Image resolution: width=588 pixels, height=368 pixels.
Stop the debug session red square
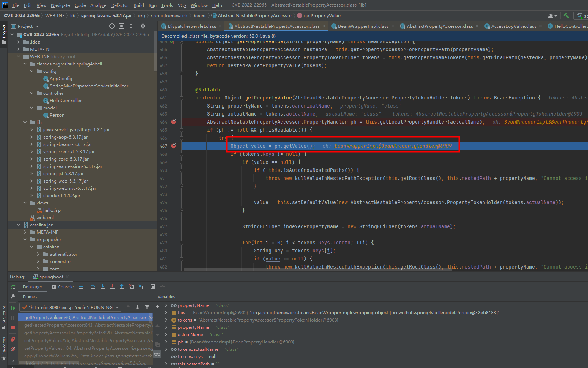[x=13, y=327]
